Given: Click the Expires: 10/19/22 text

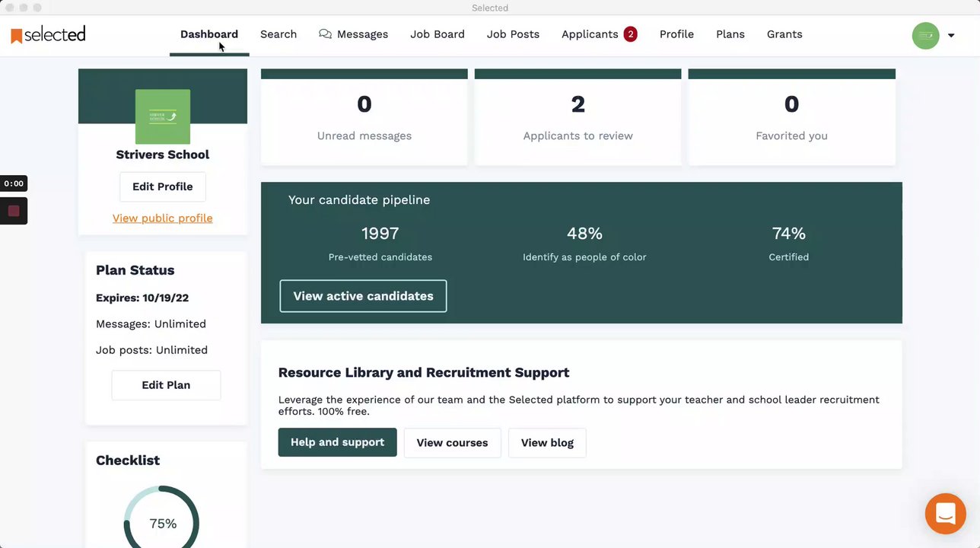Looking at the screenshot, I should click(x=142, y=298).
